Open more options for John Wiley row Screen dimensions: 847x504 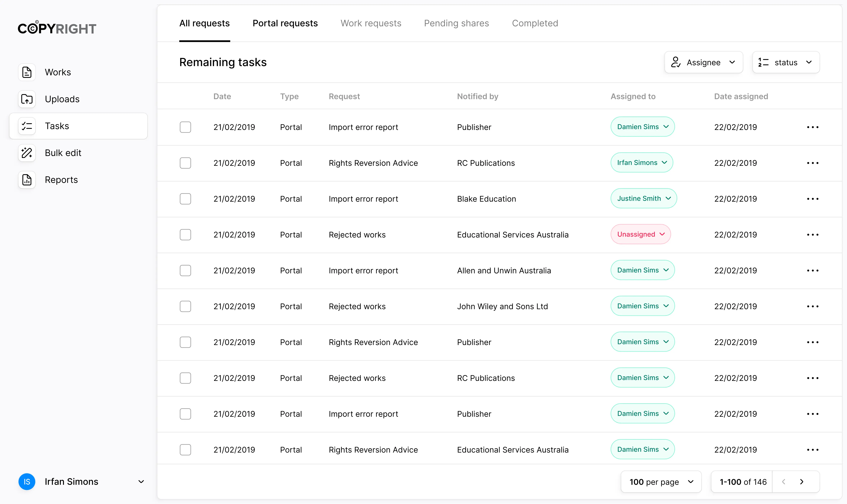(x=813, y=306)
